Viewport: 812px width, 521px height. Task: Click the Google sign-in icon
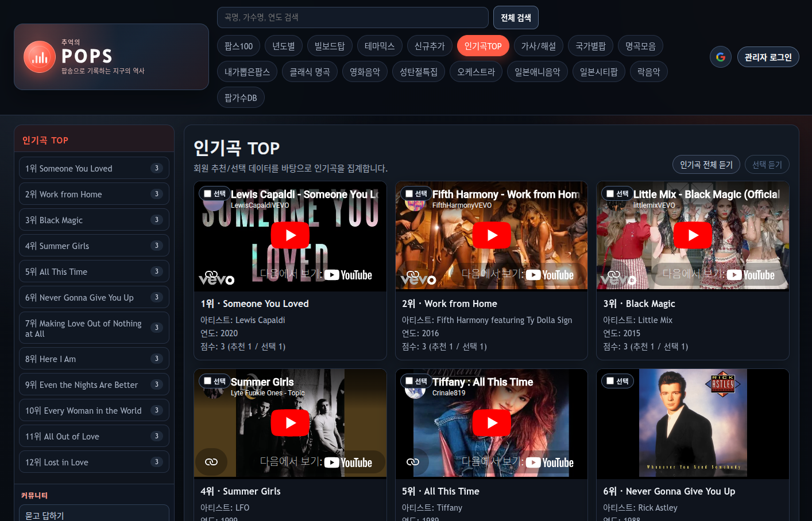pyautogui.click(x=720, y=57)
